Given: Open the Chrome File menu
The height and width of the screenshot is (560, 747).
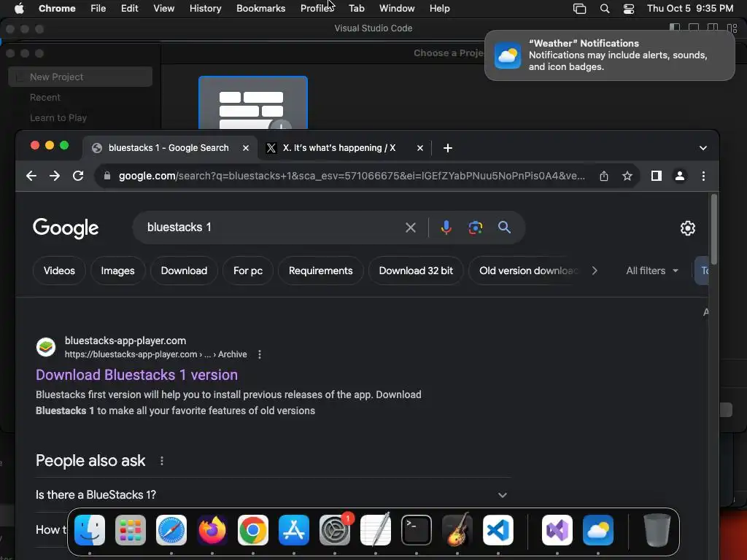Looking at the screenshot, I should click(98, 8).
